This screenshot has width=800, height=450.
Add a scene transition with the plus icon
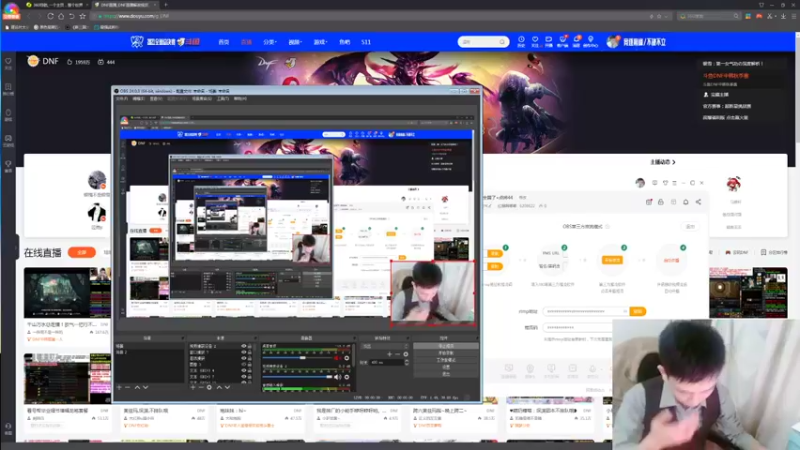(x=389, y=354)
